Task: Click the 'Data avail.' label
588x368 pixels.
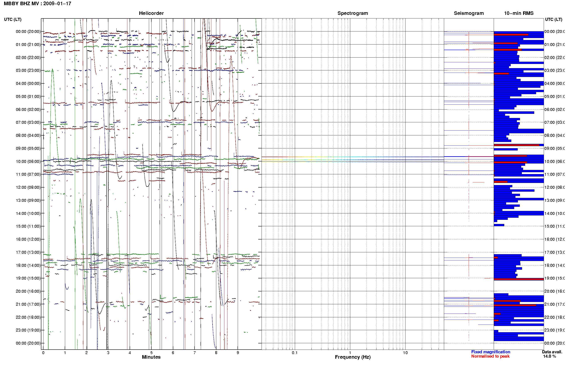Action: coord(552,352)
